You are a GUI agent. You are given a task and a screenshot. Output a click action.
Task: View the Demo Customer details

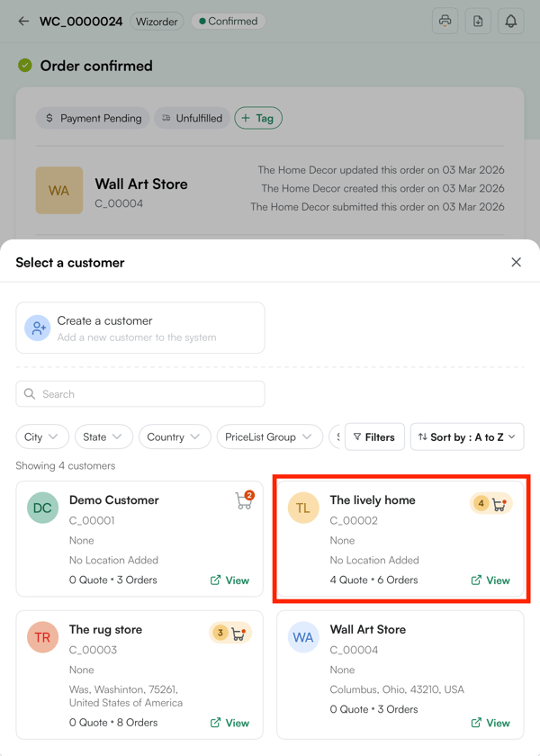(229, 580)
